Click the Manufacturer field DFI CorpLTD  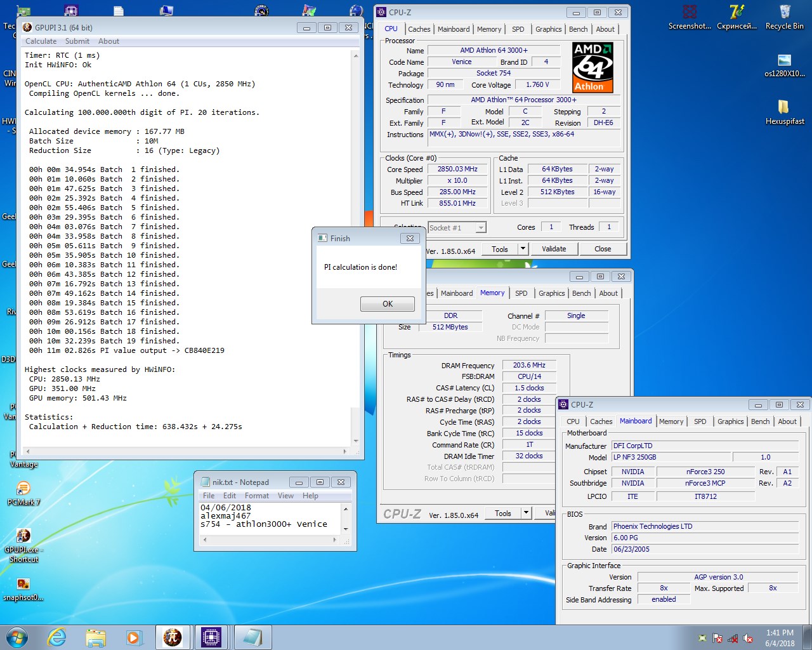point(706,446)
